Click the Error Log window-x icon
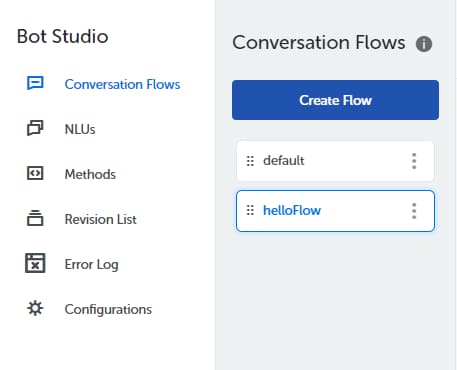The height and width of the screenshot is (370, 457). 35,263
